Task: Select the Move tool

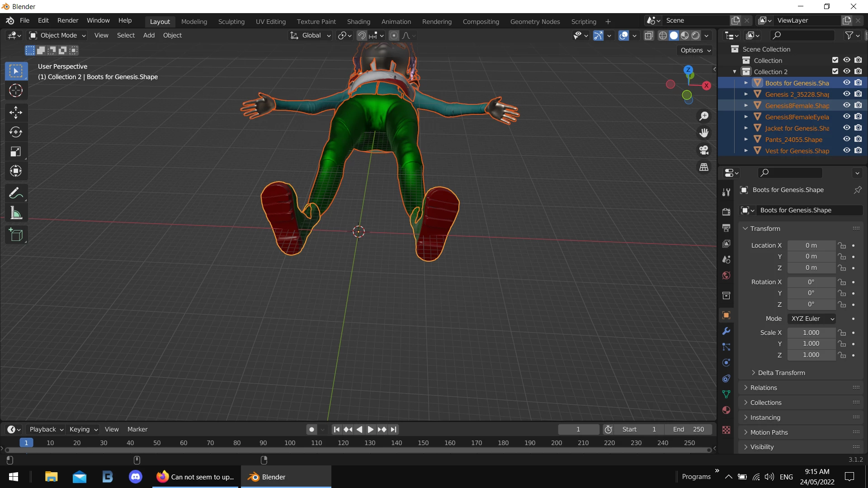Action: (16, 112)
